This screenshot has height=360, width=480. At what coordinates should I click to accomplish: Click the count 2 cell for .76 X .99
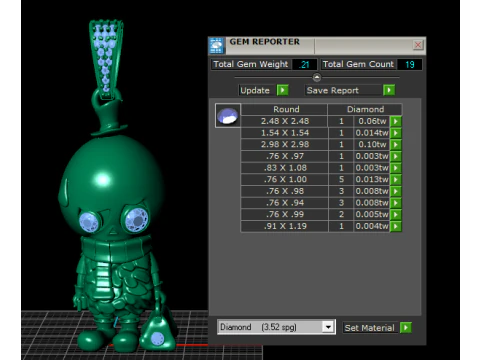[x=341, y=215]
